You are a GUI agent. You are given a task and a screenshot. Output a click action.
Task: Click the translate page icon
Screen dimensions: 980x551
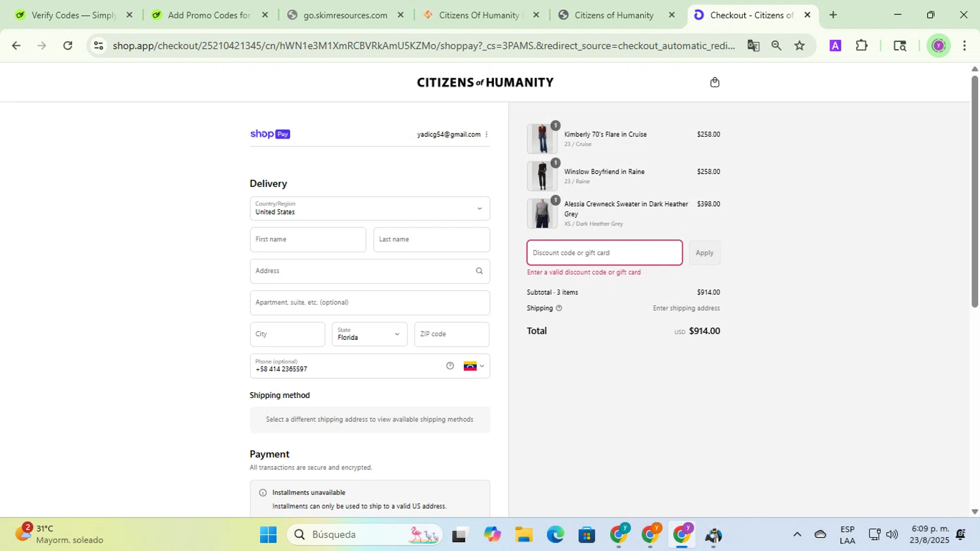[x=753, y=46]
